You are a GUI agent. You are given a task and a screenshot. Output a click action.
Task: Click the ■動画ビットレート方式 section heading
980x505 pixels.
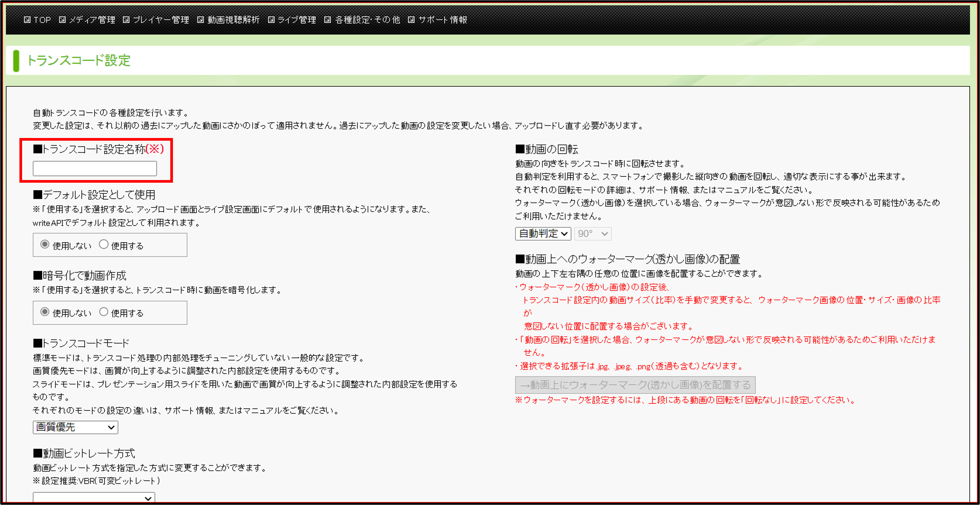(x=84, y=453)
